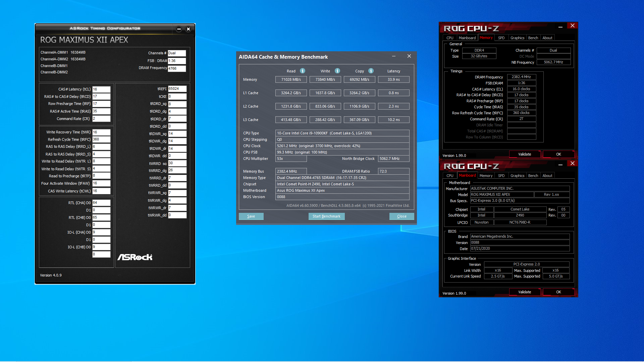Minimize the bottom ROG CPU-Z window

(x=560, y=164)
